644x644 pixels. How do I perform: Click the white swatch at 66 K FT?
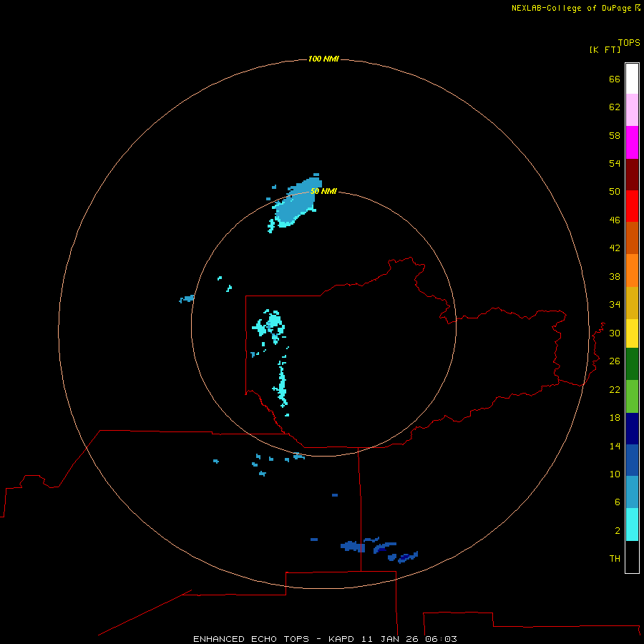tap(632, 79)
